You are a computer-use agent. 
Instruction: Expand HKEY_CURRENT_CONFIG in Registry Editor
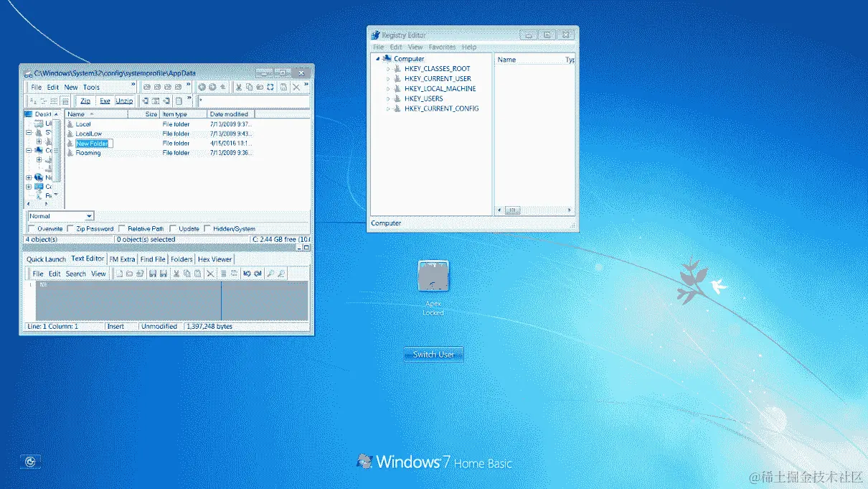388,109
